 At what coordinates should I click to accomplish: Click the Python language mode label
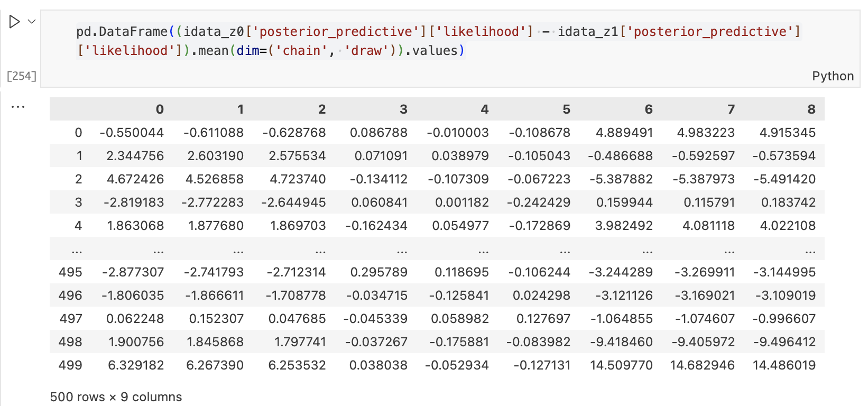pyautogui.click(x=833, y=76)
